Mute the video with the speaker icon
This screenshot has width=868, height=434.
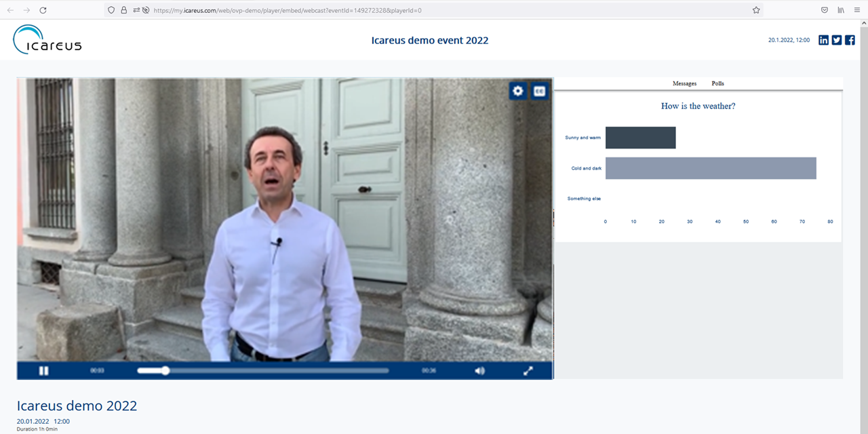click(479, 371)
